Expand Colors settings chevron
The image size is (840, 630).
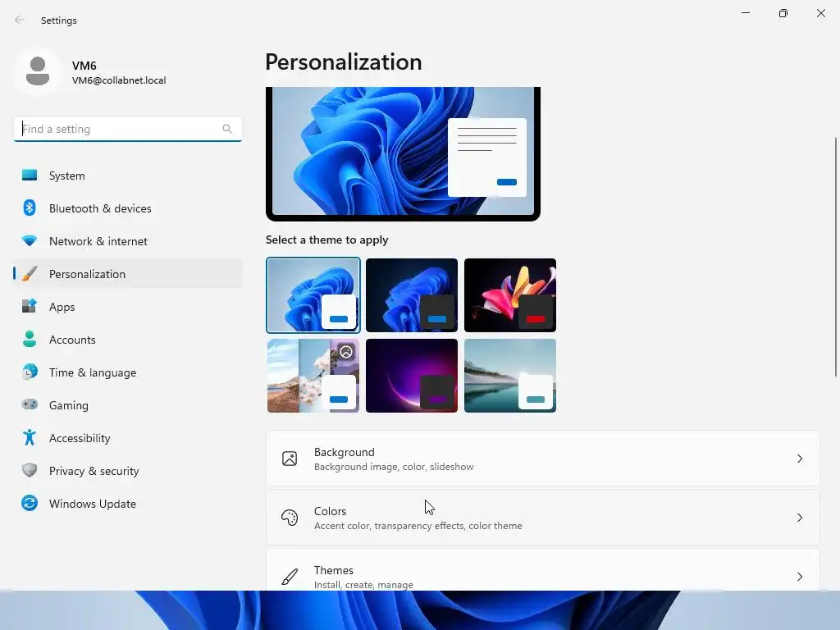coord(799,518)
